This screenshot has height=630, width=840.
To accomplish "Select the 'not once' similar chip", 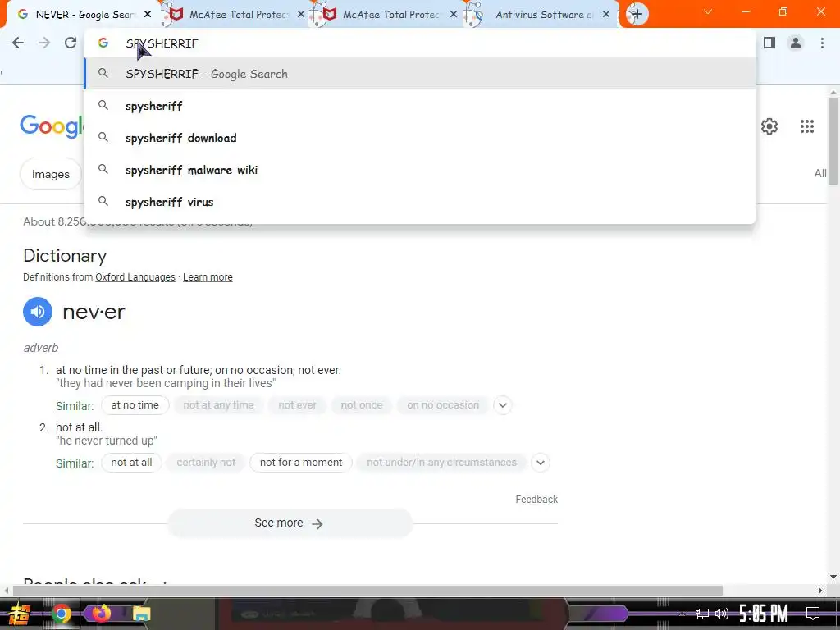I will click(x=362, y=405).
